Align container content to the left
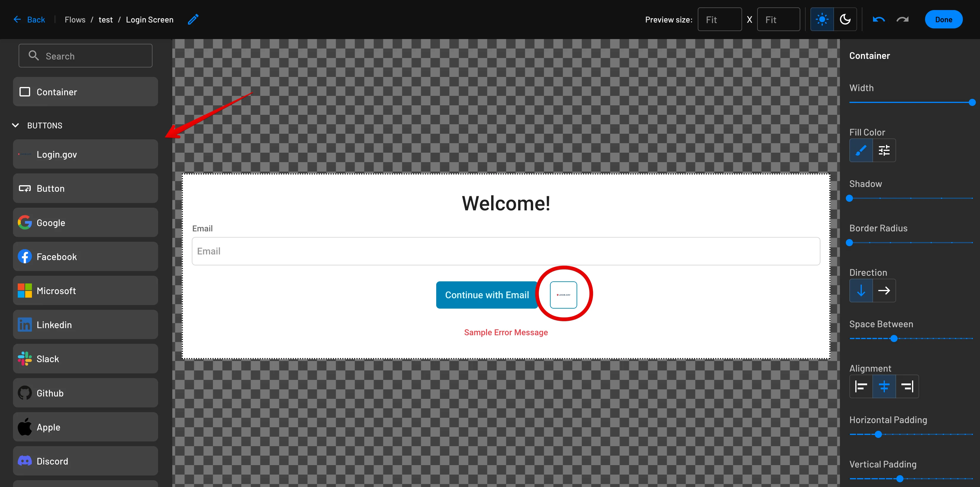The width and height of the screenshot is (980, 487). click(861, 386)
